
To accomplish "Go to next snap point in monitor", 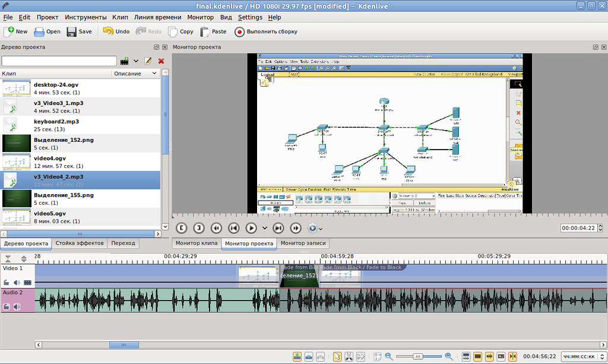I will click(x=278, y=228).
